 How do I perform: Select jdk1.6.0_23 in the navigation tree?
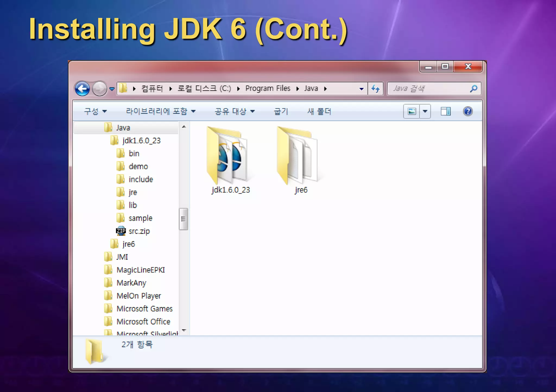pos(141,141)
